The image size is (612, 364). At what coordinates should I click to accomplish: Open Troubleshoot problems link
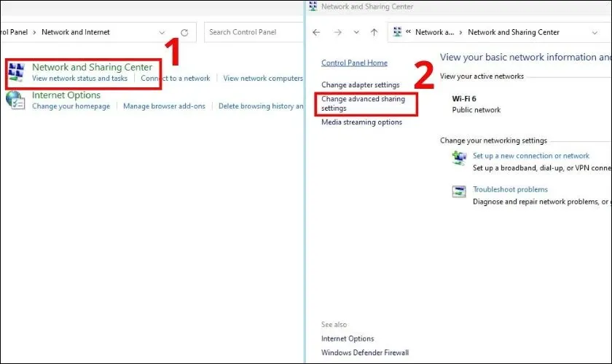tap(510, 189)
